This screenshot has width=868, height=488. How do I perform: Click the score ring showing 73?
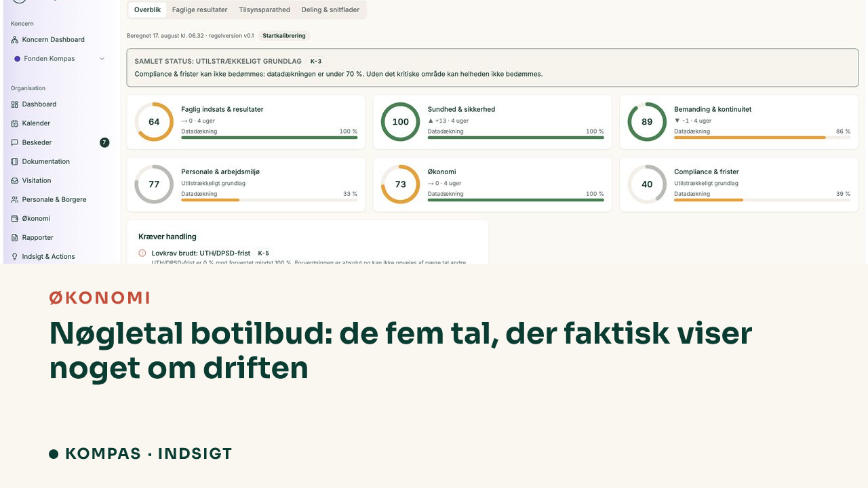pos(401,184)
